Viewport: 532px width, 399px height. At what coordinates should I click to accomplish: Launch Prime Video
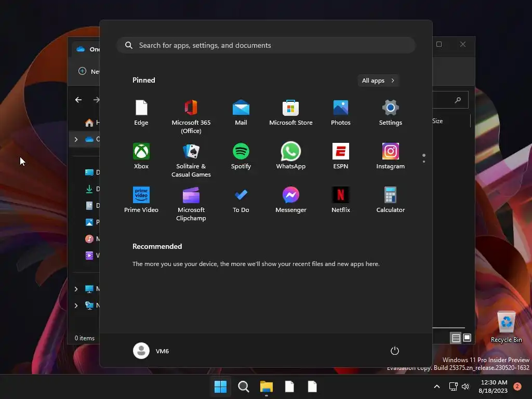point(141,200)
